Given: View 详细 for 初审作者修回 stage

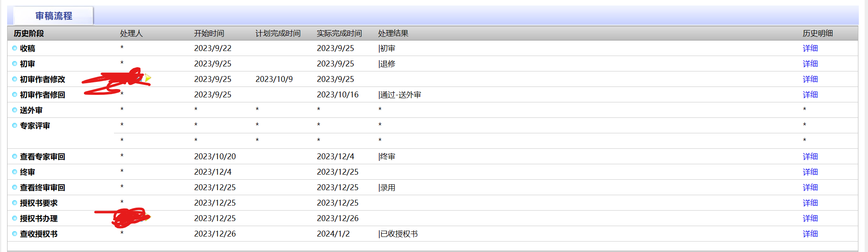Looking at the screenshot, I should click(x=810, y=95).
